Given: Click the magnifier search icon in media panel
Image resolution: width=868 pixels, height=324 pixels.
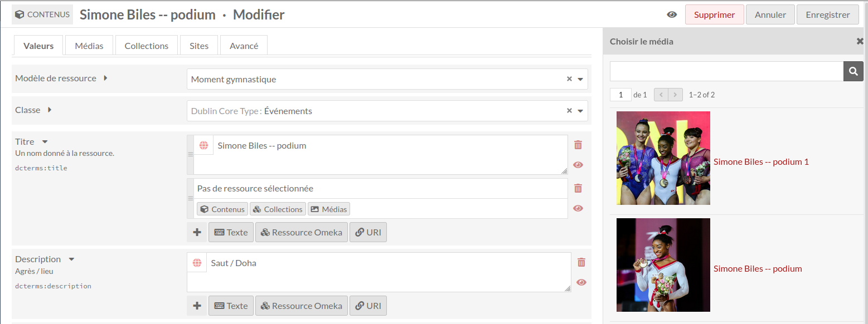Looking at the screenshot, I should pos(853,71).
